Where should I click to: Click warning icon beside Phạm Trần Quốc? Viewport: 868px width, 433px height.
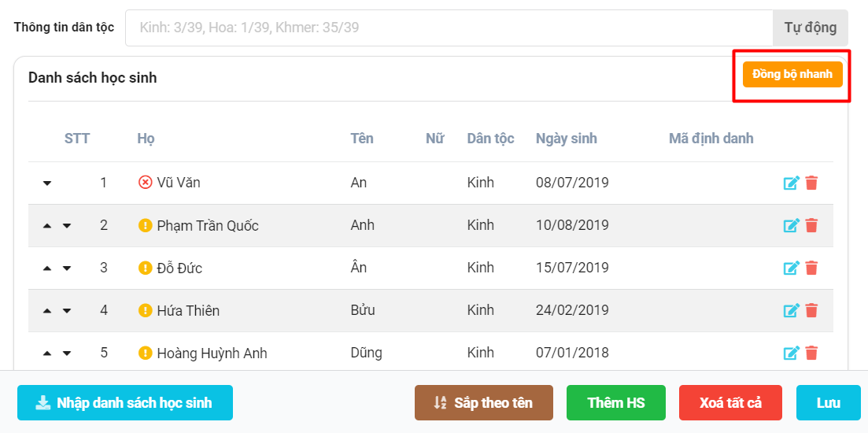[145, 225]
